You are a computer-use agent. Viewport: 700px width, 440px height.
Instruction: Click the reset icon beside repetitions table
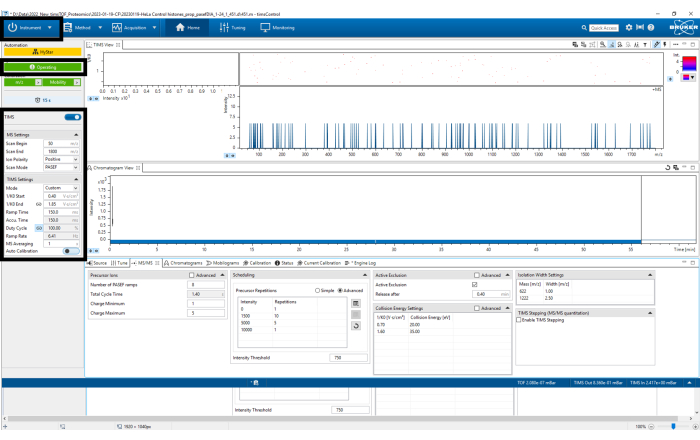click(x=356, y=326)
